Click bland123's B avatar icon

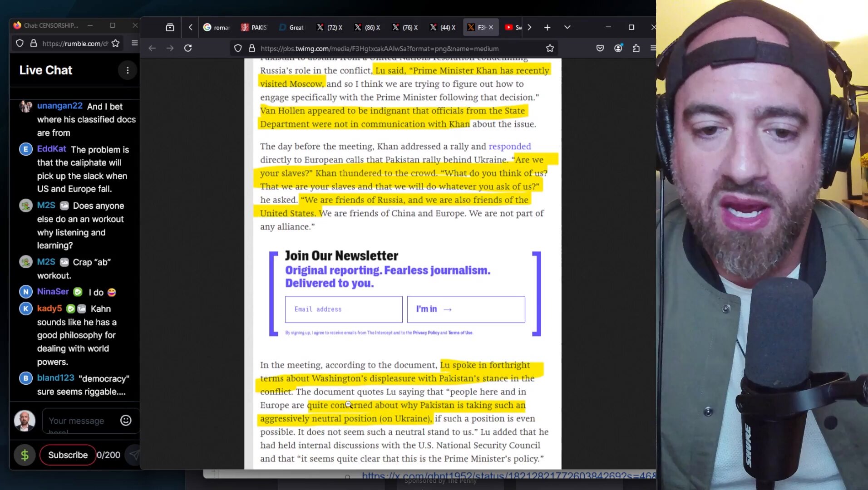tap(26, 378)
